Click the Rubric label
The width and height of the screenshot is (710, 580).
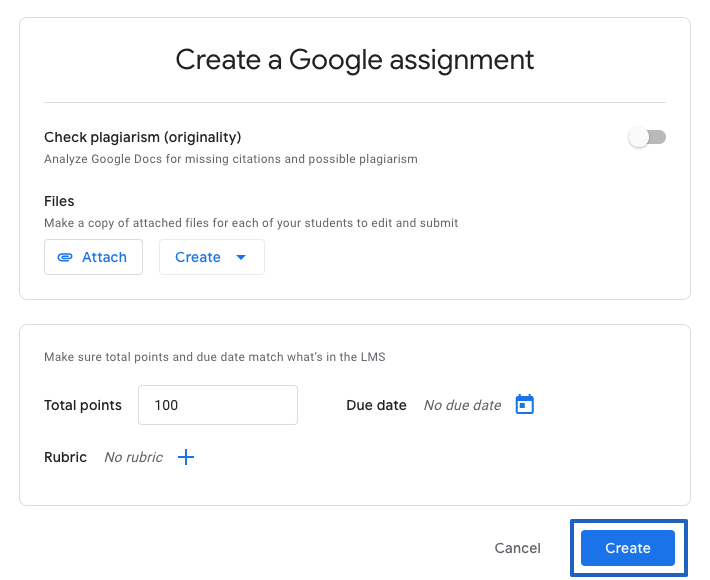click(65, 457)
